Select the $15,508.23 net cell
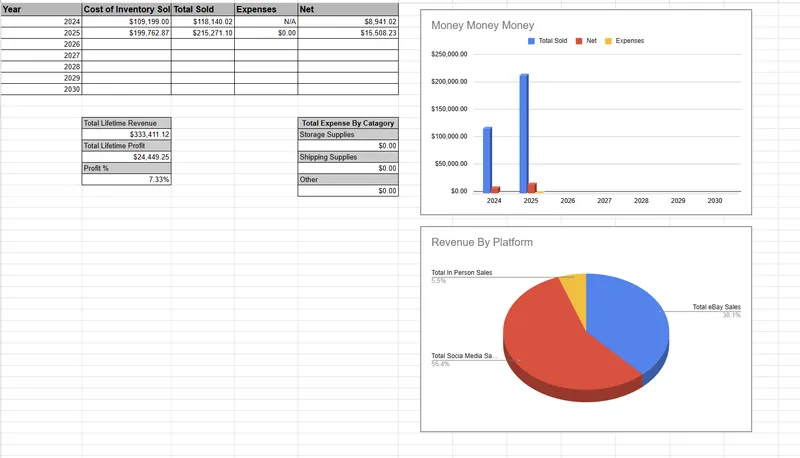The height and width of the screenshot is (458, 800). (348, 33)
